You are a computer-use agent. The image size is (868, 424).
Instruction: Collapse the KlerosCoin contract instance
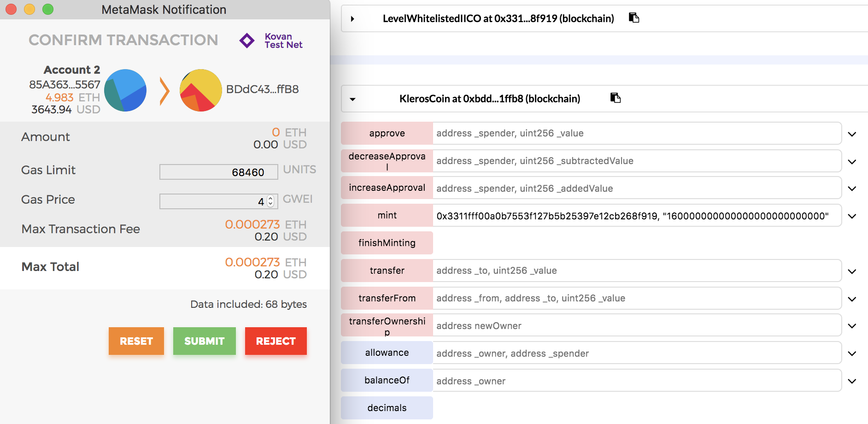coord(352,99)
